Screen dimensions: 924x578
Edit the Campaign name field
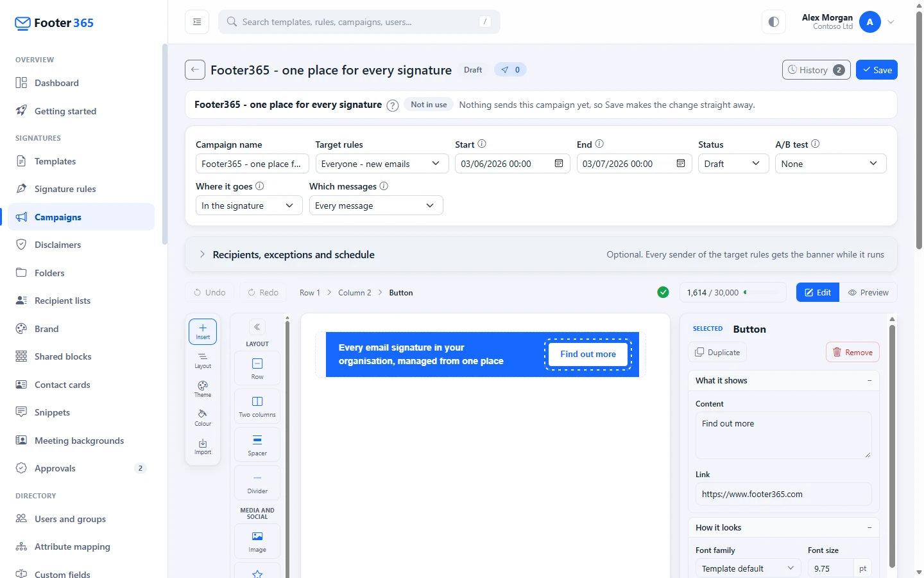[252, 164]
